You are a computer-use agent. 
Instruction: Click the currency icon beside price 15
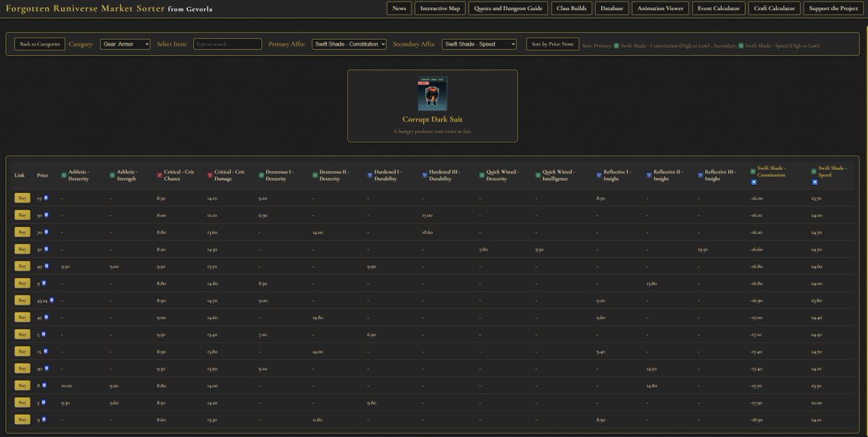pos(47,351)
